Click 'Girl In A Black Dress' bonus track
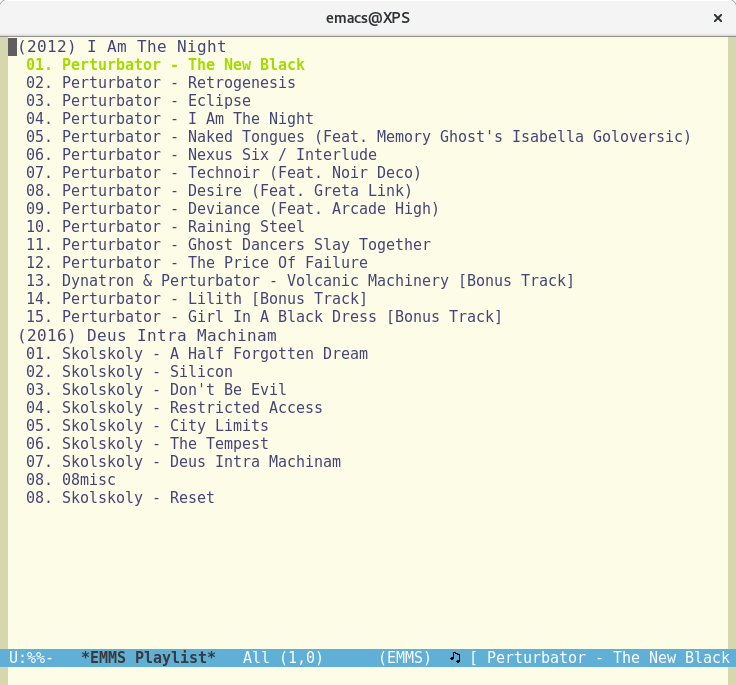 point(264,317)
